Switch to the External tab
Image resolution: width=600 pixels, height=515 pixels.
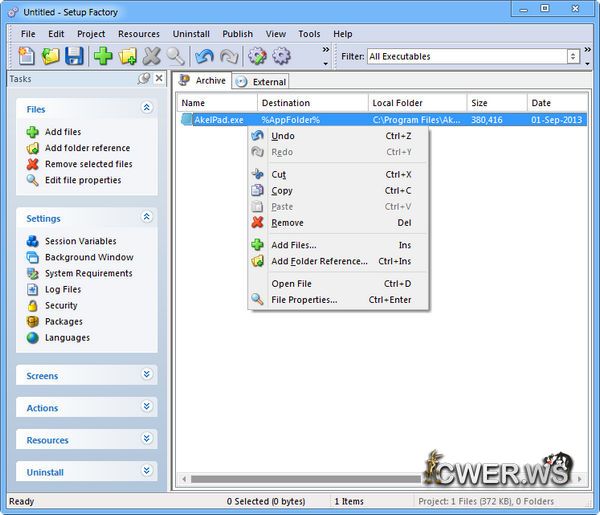coord(261,81)
